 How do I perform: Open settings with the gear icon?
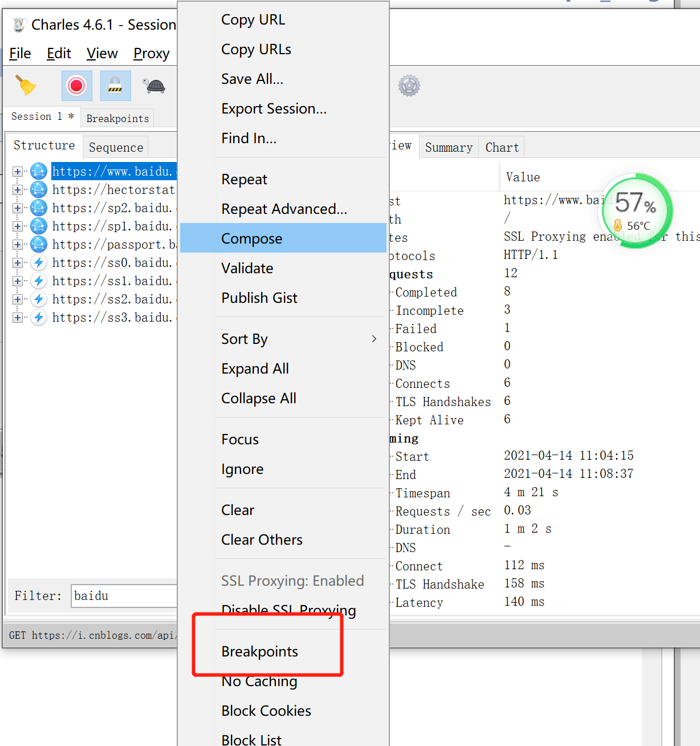(409, 86)
